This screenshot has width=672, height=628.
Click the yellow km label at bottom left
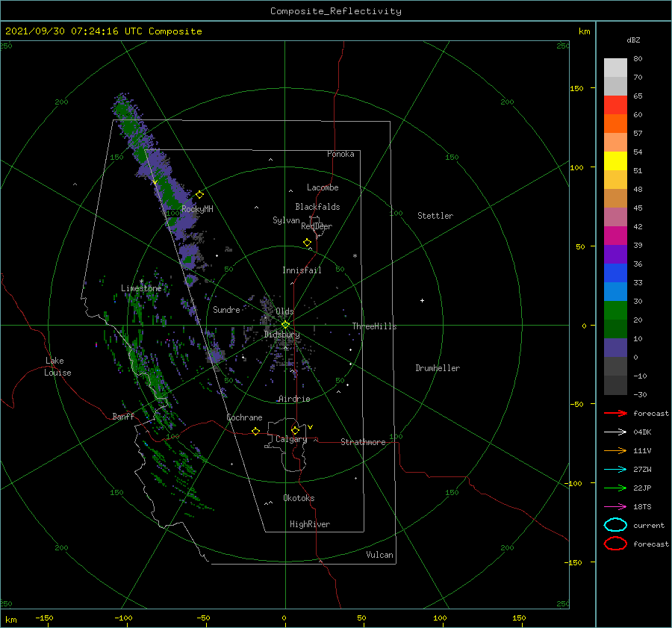click(10, 620)
